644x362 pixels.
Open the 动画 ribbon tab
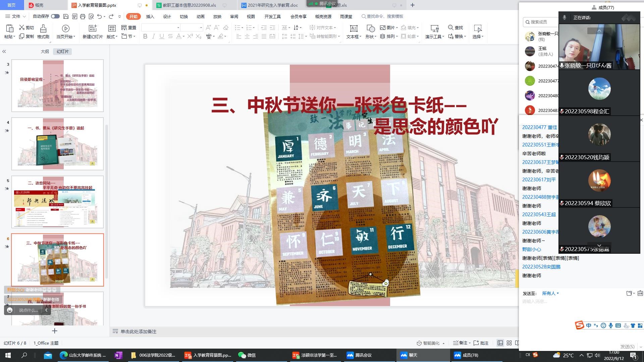(x=200, y=16)
